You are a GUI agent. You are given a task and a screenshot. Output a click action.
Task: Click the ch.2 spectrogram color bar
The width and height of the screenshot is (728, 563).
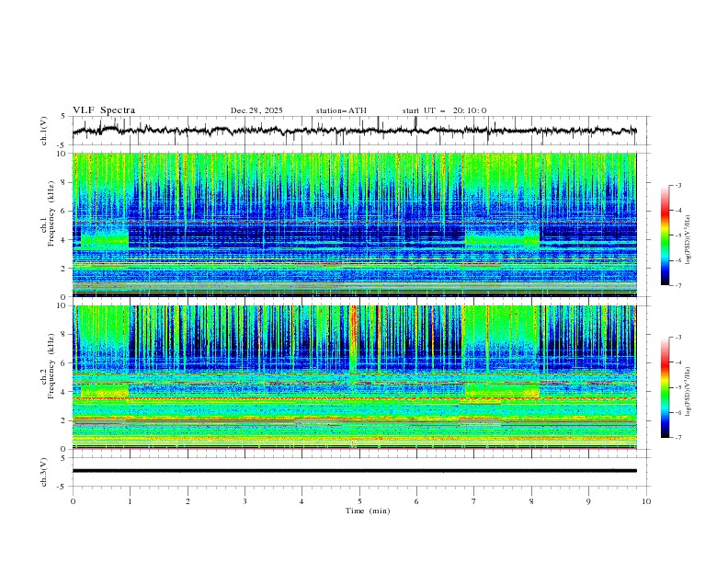[665, 387]
